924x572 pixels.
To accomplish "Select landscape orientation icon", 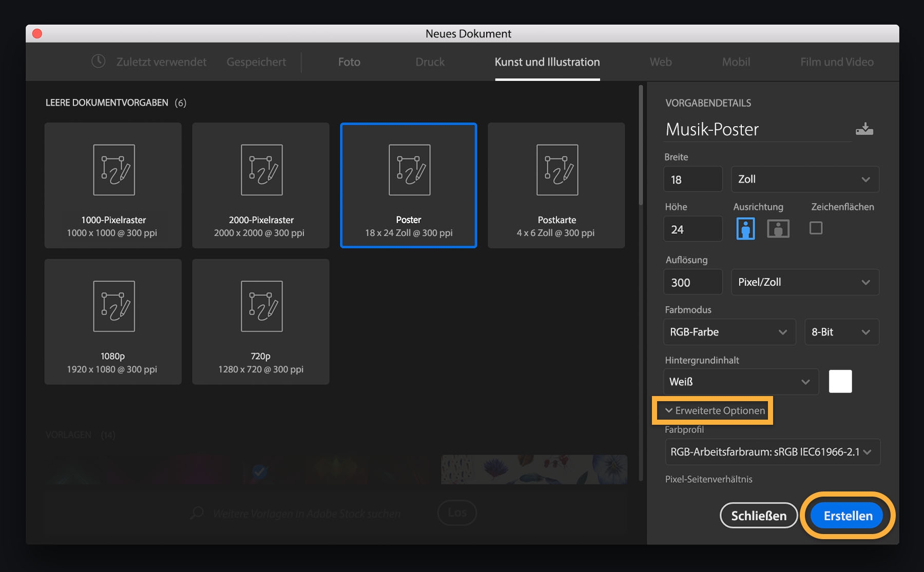I will coord(778,228).
